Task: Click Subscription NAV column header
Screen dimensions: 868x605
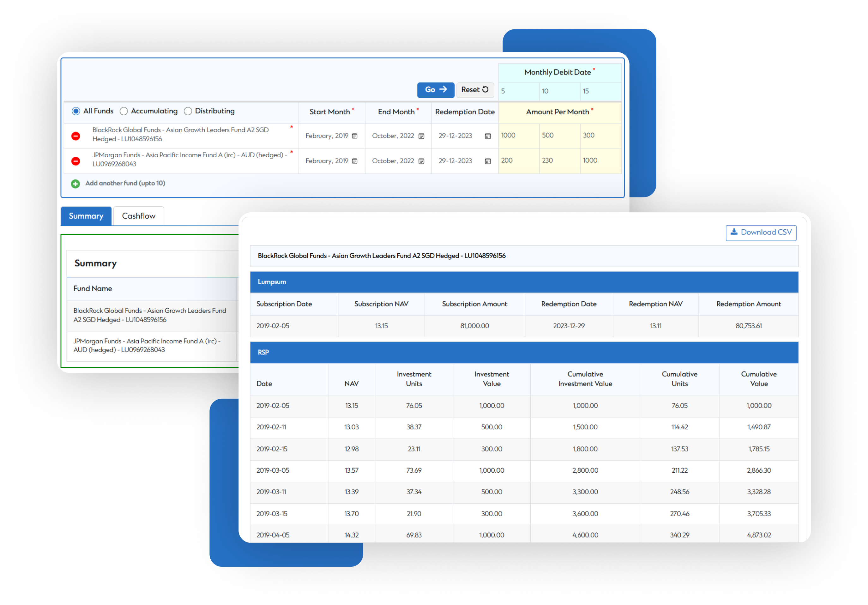Action: (381, 304)
